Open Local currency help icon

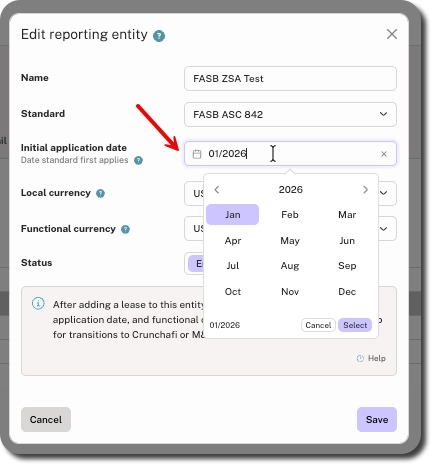100,193
